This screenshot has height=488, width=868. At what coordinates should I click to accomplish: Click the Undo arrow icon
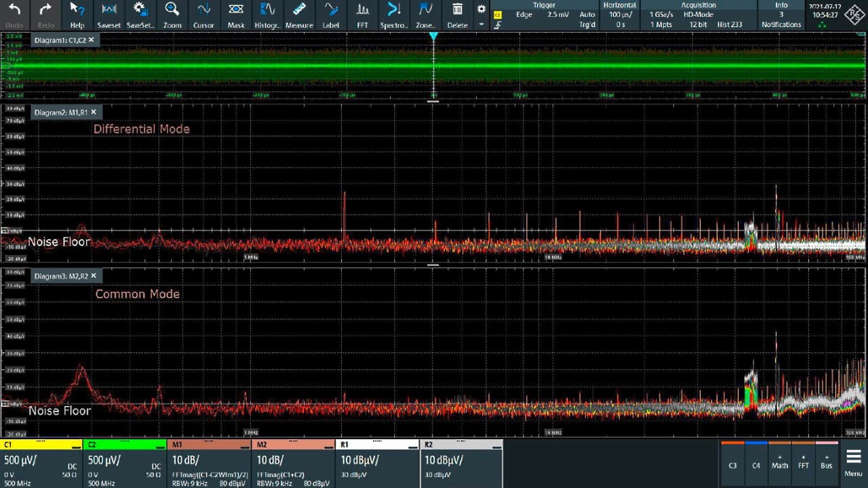(14, 9)
